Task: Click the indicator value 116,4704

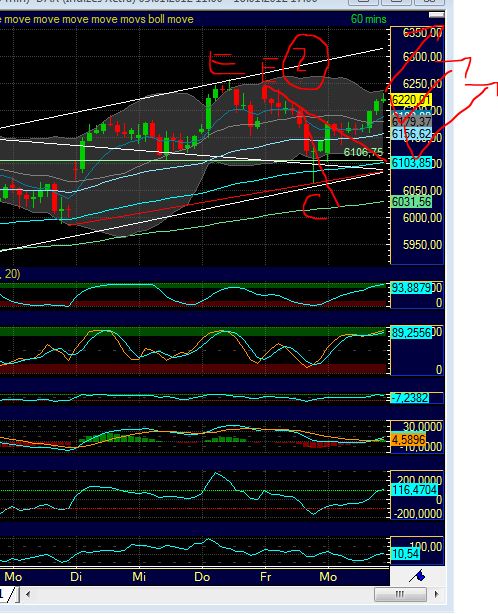Action: pos(414,489)
